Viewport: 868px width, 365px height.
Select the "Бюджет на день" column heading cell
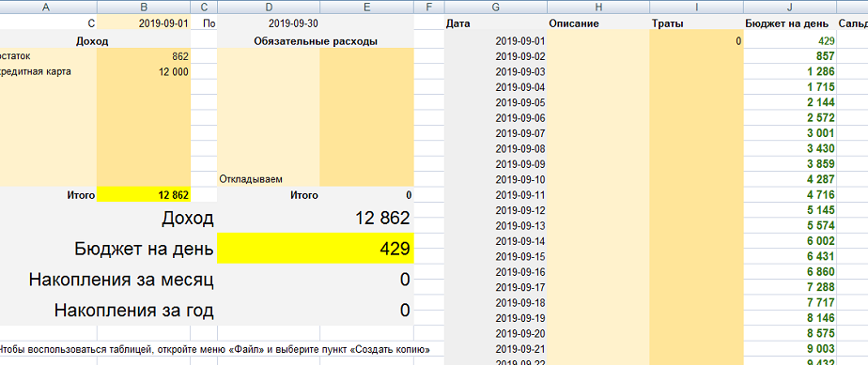pyautogui.click(x=790, y=23)
